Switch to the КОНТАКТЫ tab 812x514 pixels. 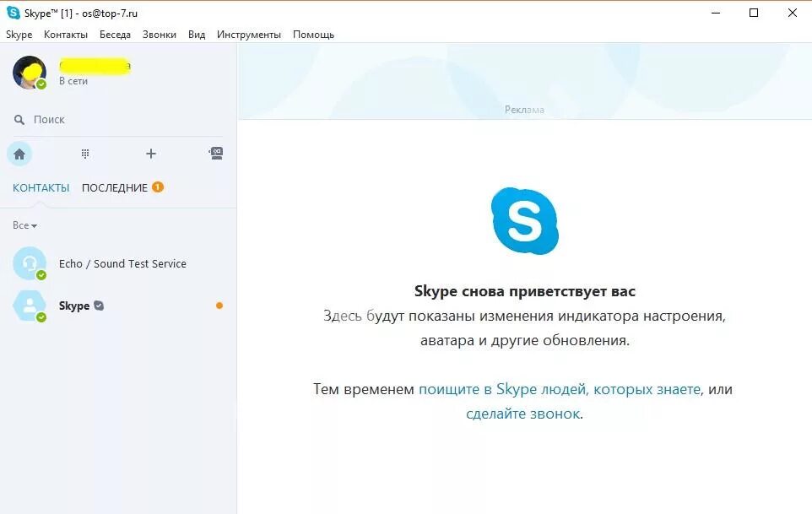coord(41,188)
